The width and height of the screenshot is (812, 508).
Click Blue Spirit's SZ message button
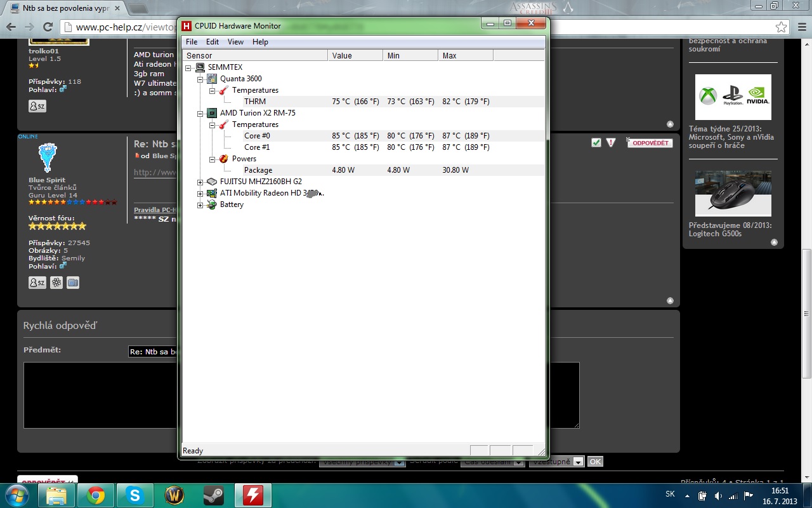coord(37,283)
